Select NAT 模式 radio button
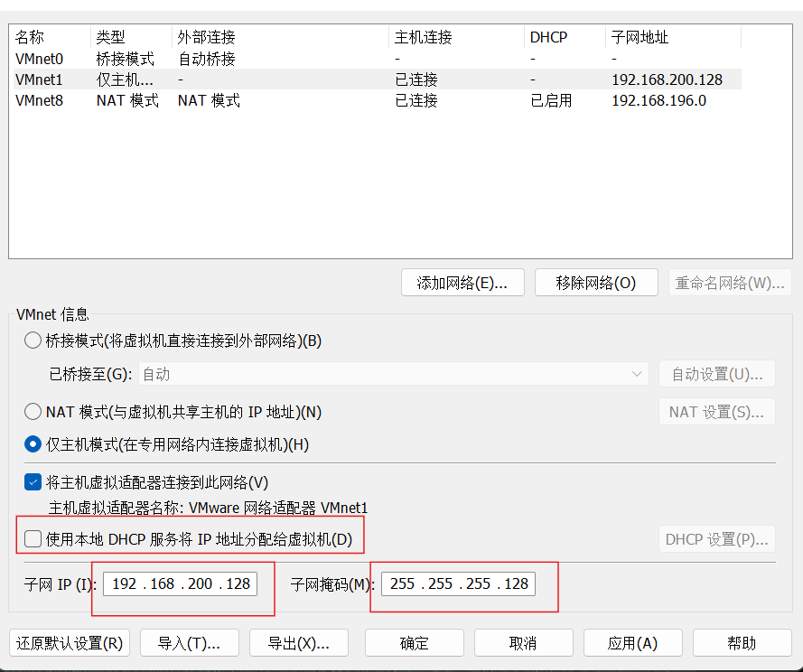Viewport: 803px width, 672px height. click(x=33, y=412)
